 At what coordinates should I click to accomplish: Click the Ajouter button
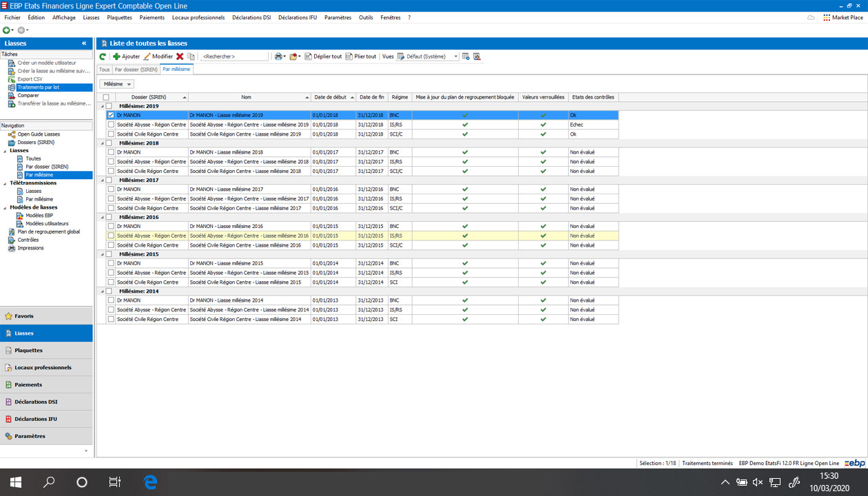(x=126, y=56)
